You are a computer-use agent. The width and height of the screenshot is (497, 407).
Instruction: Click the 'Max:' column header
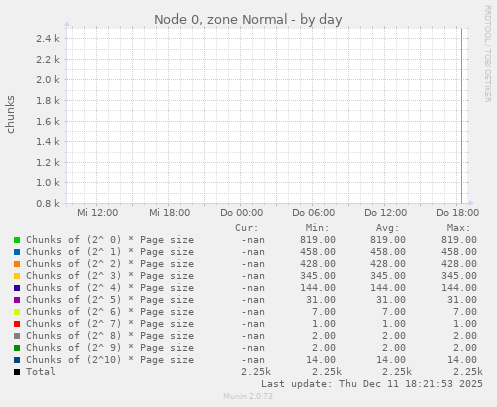pos(458,228)
